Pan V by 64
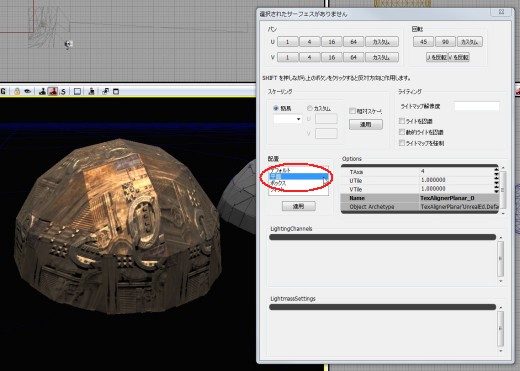 (x=353, y=57)
